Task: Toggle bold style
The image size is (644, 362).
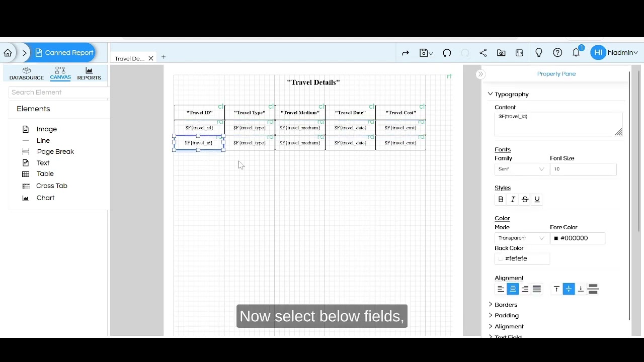Action: coord(501,200)
